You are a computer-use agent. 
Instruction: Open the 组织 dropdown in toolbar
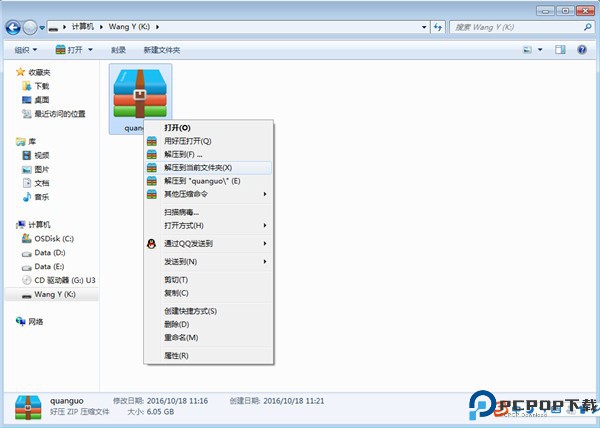coord(26,49)
